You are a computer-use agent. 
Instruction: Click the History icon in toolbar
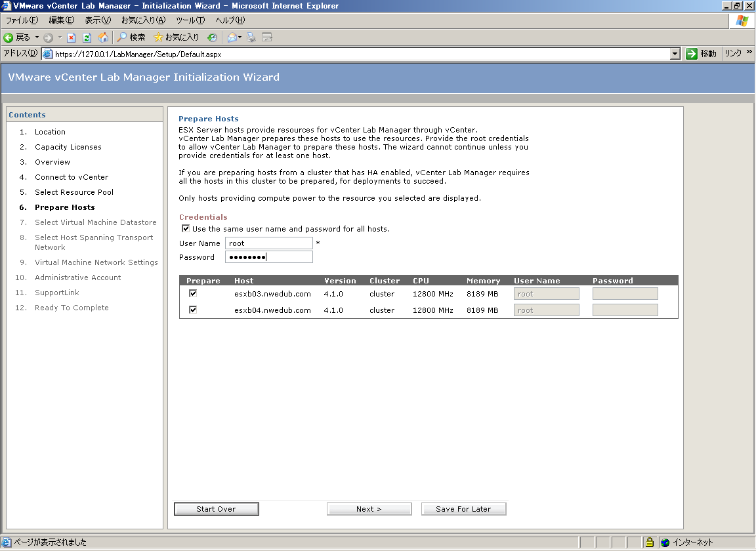tap(212, 37)
